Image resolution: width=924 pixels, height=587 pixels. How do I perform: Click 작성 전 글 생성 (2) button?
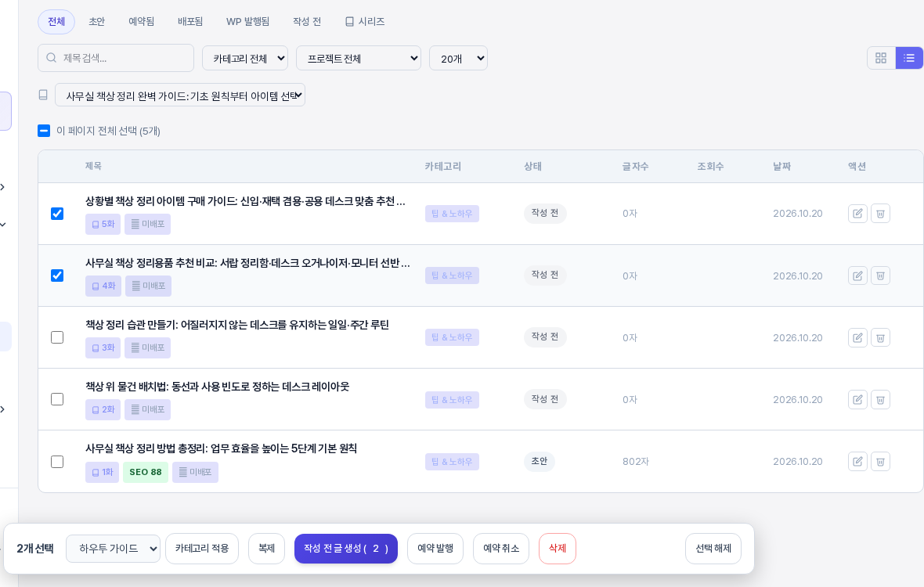point(346,549)
